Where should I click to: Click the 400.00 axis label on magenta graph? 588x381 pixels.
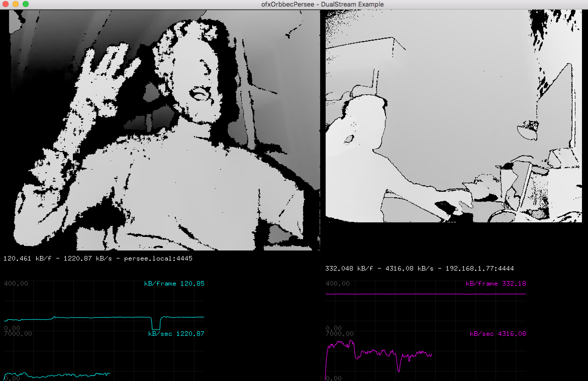click(x=337, y=284)
